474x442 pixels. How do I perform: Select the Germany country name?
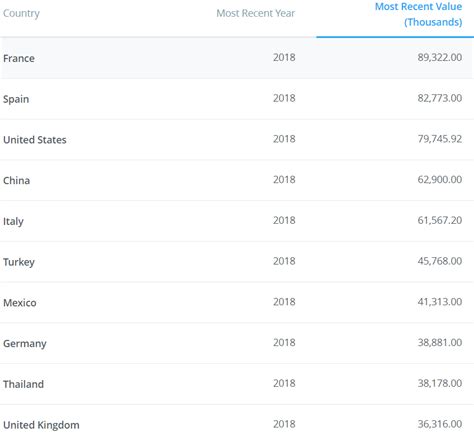pos(25,344)
